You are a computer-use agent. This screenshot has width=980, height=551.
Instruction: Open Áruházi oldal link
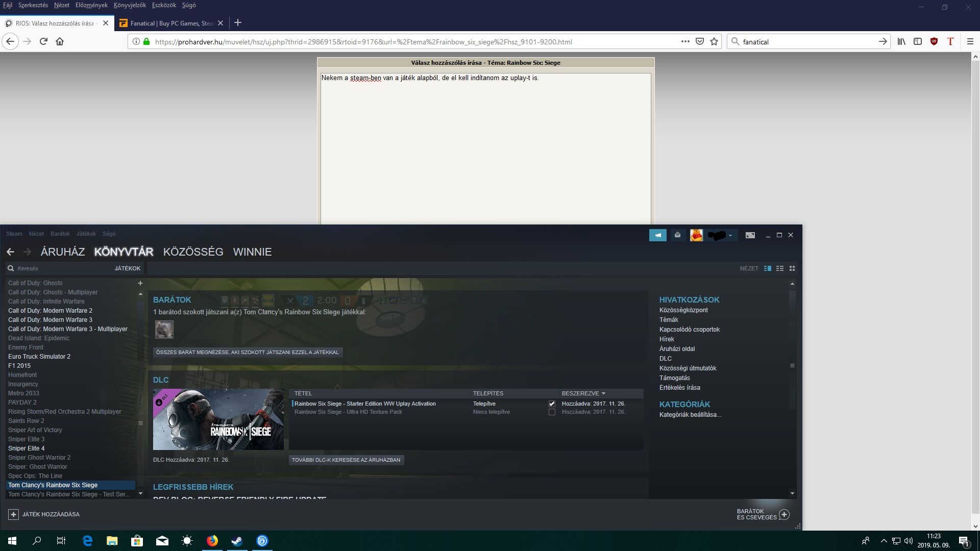point(677,349)
